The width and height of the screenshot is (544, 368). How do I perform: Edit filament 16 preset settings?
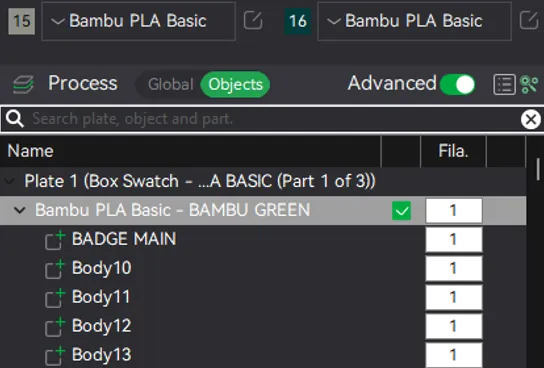(529, 20)
